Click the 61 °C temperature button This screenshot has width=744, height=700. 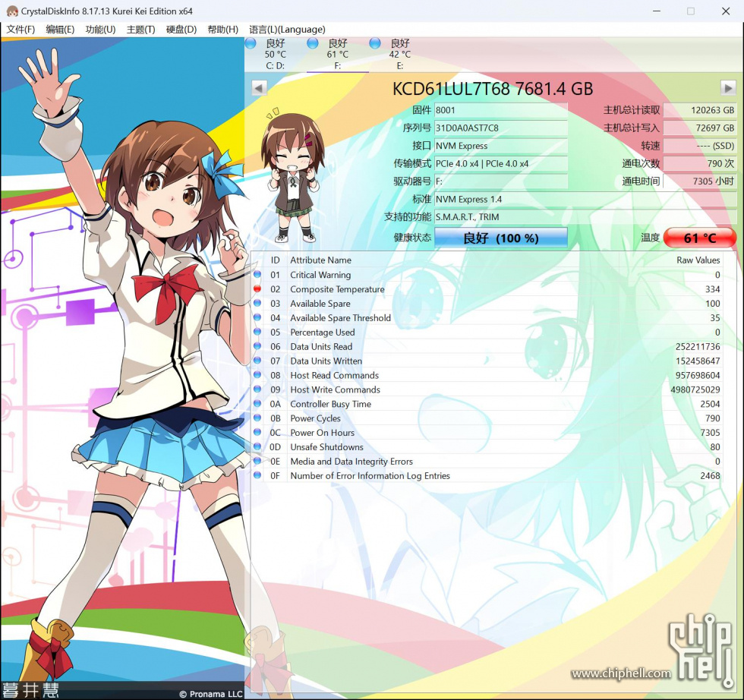click(x=700, y=238)
